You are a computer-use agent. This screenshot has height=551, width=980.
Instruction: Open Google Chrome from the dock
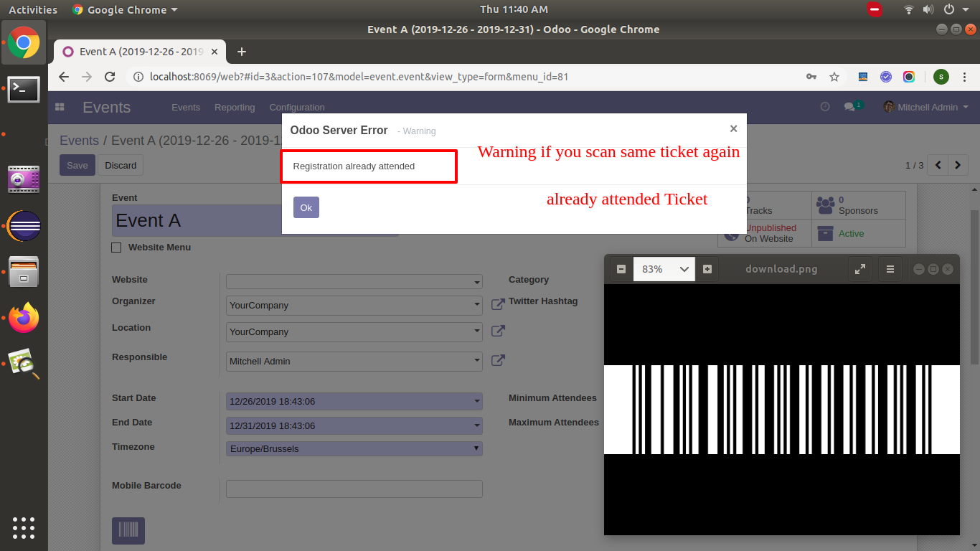(x=24, y=43)
